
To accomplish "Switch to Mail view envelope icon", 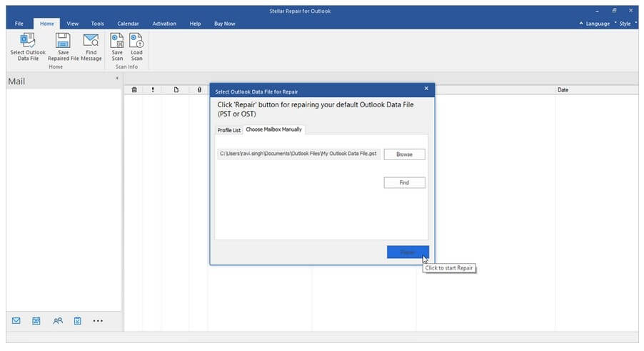I will tap(16, 320).
